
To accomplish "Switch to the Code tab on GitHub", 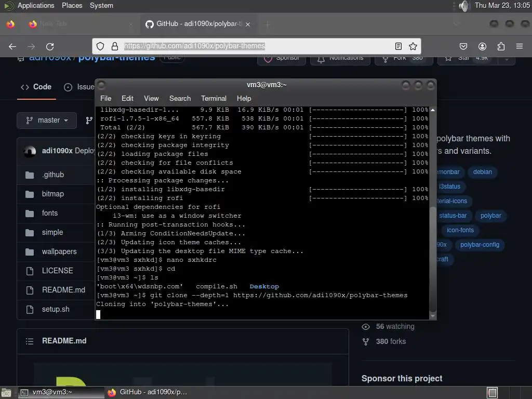I will pos(36,87).
